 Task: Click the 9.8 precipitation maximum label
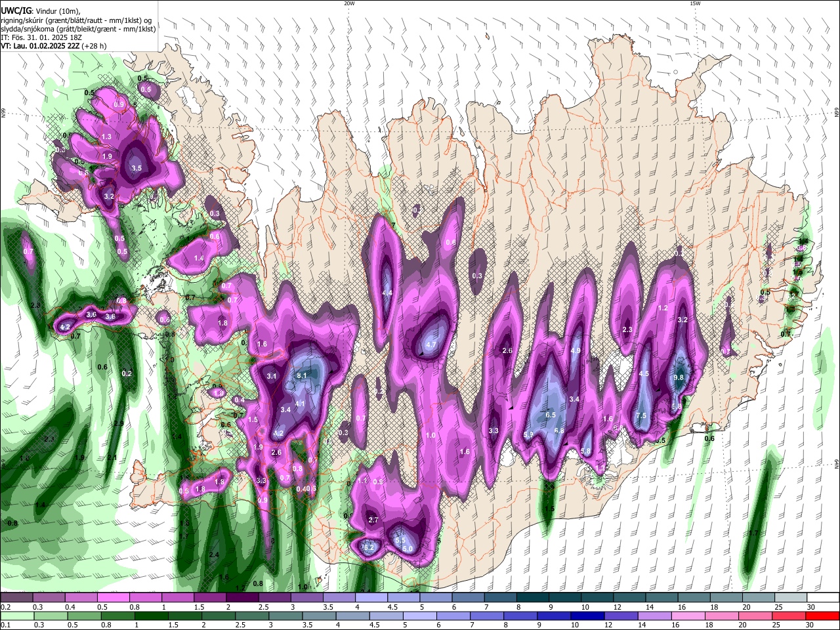(679, 377)
